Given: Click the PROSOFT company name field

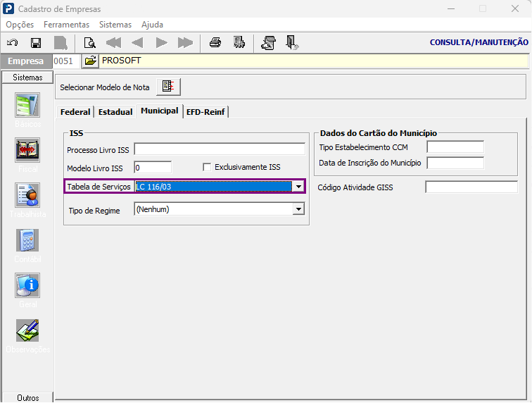Looking at the screenshot, I should [314, 61].
